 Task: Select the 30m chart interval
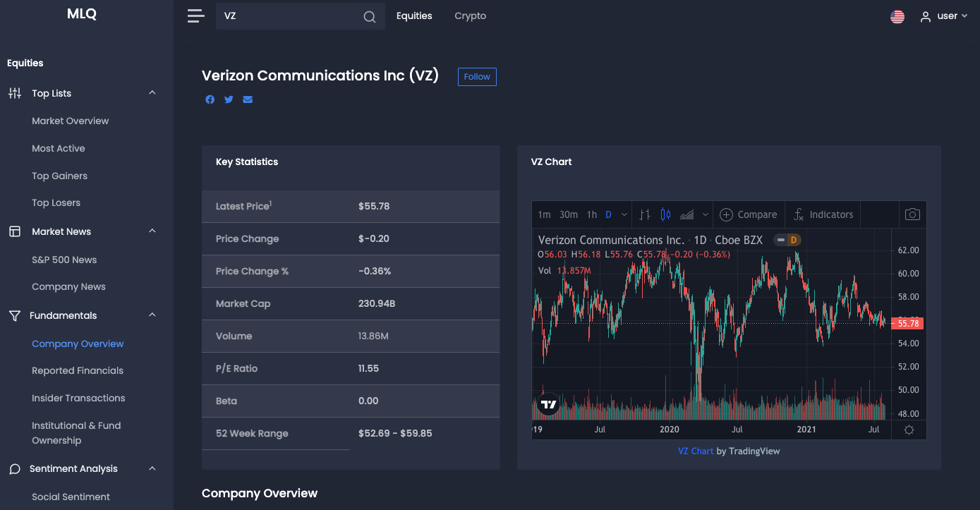pyautogui.click(x=569, y=214)
